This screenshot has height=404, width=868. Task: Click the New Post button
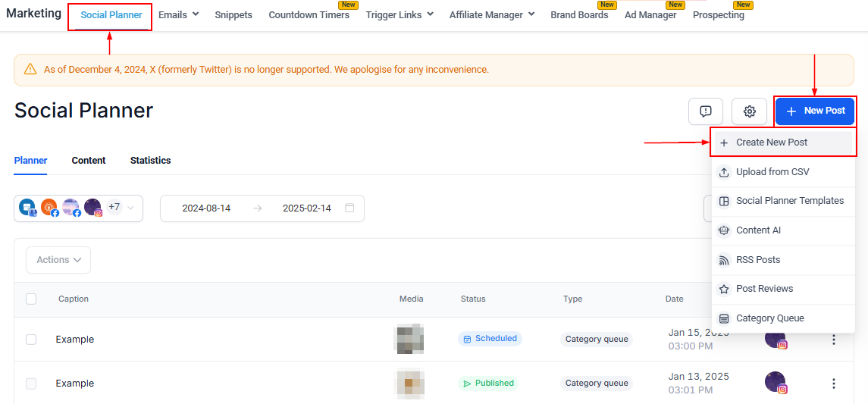[815, 111]
